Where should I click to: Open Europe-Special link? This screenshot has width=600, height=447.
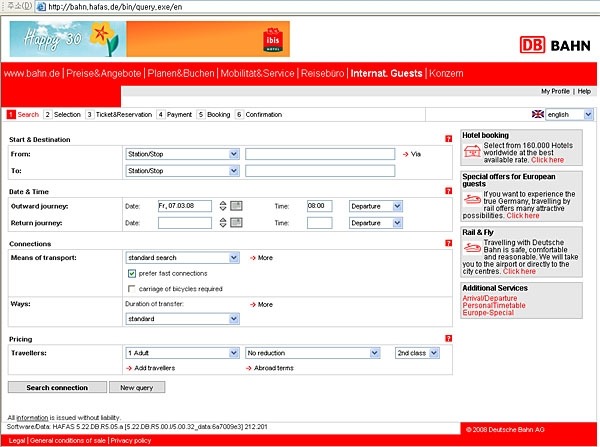(488, 313)
